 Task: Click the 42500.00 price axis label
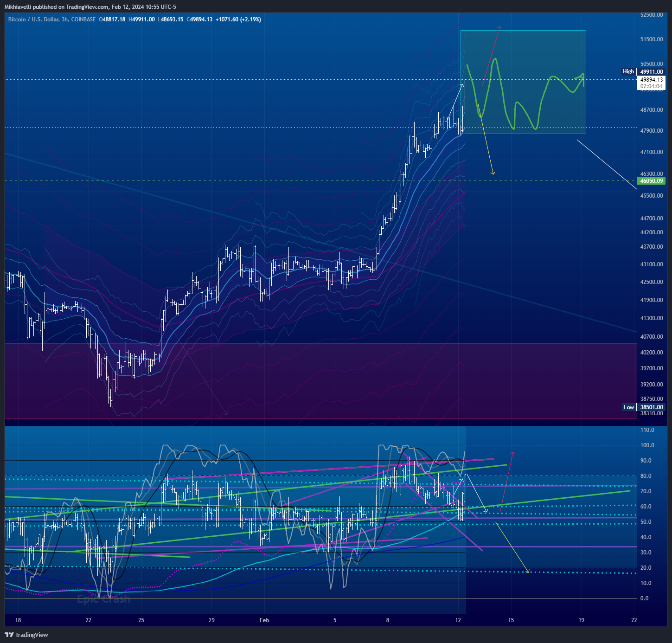652,282
